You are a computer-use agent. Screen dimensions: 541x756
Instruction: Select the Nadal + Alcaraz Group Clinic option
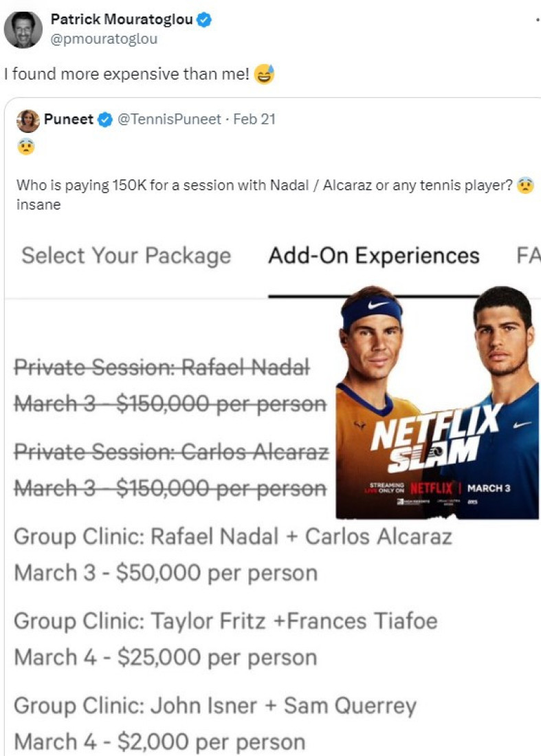(x=233, y=554)
